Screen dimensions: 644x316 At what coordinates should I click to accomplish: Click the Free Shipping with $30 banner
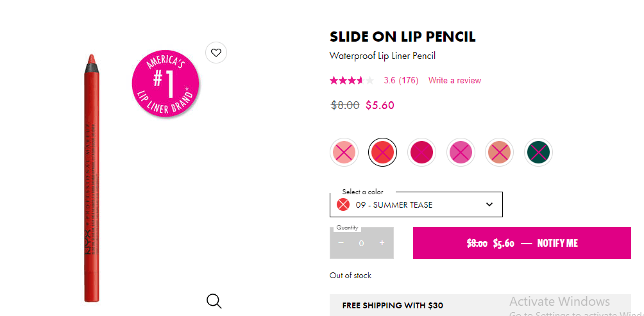[393, 305]
